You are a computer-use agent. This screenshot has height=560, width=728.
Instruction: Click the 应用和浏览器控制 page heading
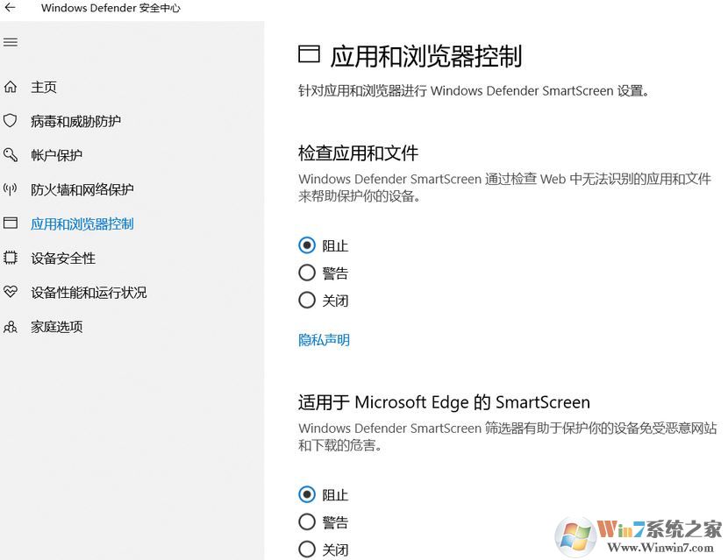click(x=426, y=56)
